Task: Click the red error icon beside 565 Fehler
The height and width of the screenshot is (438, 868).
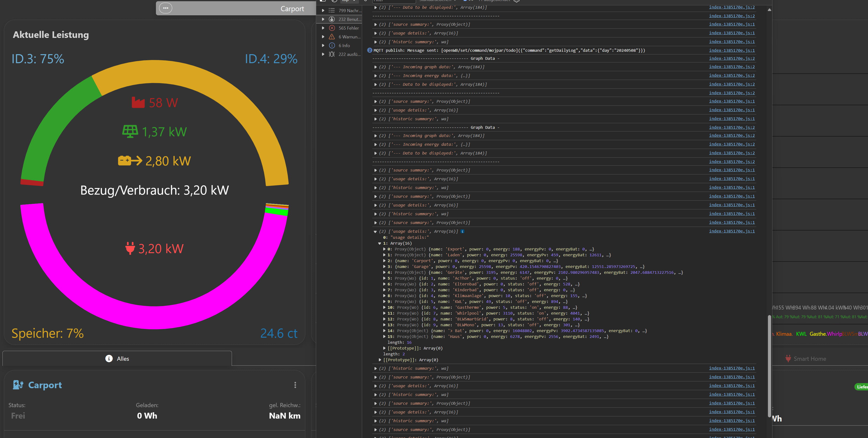Action: coord(332,28)
